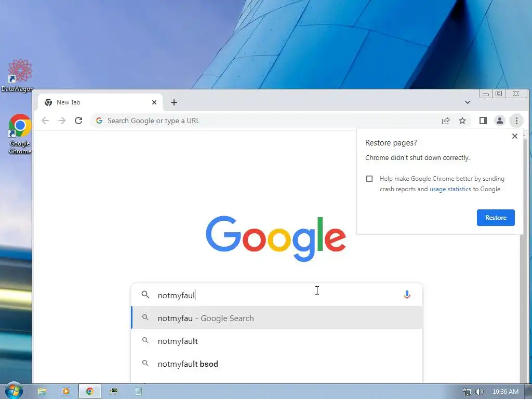
Task: Open the side panel icon
Action: [x=483, y=121]
